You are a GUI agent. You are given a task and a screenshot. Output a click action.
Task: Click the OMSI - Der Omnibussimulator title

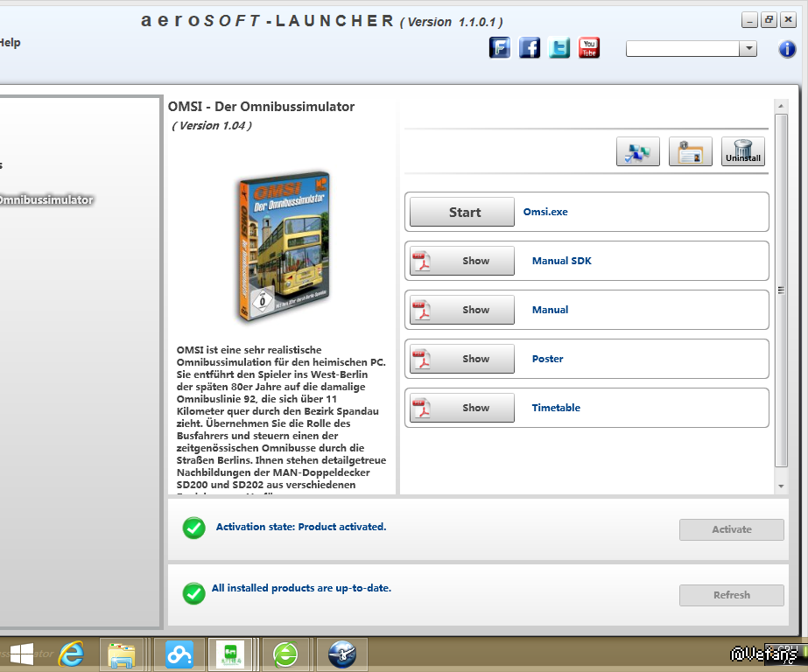coord(261,107)
